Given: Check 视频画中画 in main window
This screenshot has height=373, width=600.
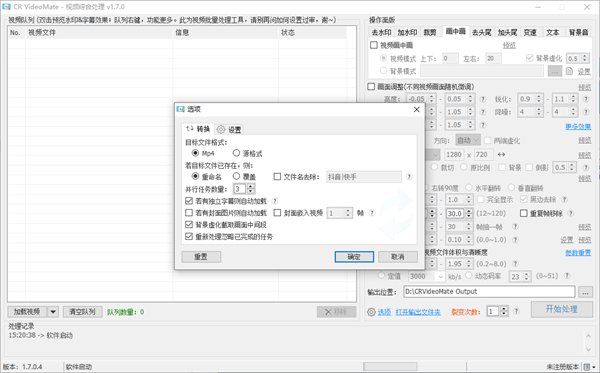Looking at the screenshot, I should coord(374,45).
